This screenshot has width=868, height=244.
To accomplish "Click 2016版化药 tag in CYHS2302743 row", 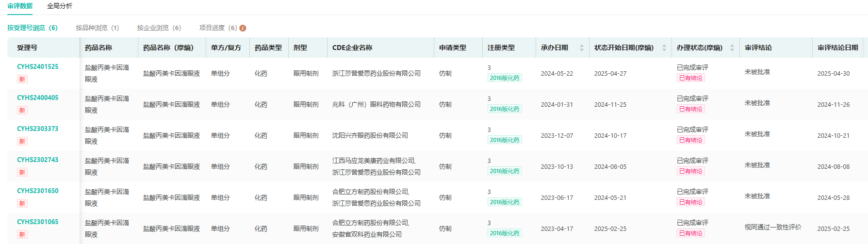I will pos(505,171).
